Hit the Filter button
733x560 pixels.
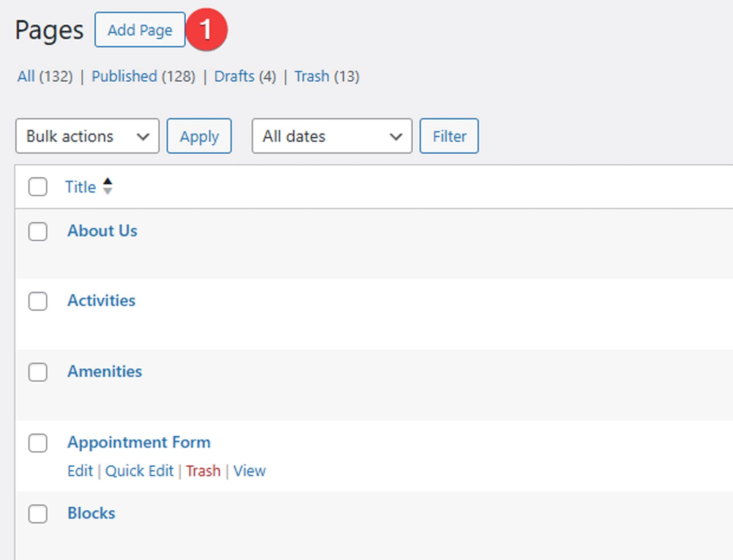449,136
